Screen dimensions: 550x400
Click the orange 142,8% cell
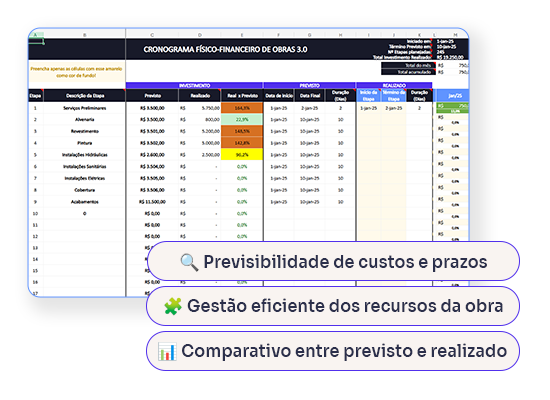242,143
